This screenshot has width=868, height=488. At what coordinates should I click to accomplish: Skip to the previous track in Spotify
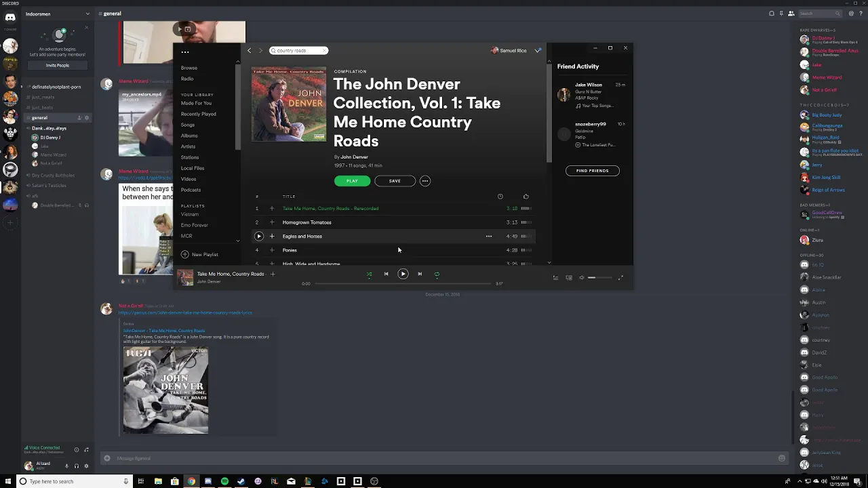point(386,274)
